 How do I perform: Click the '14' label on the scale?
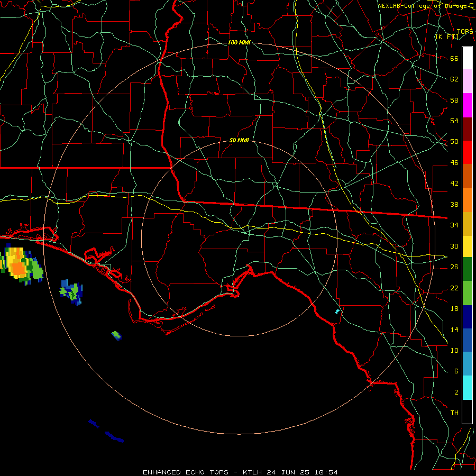click(x=454, y=329)
